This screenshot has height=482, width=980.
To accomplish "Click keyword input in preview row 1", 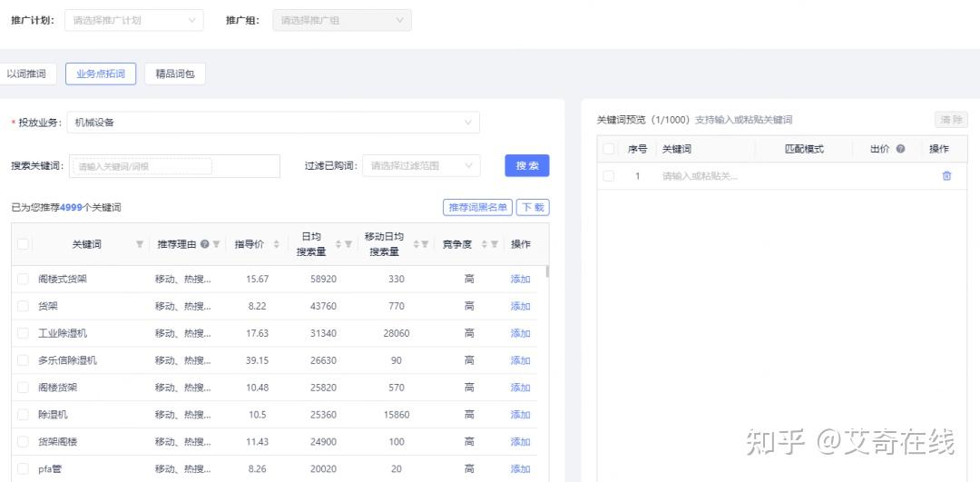I will point(700,176).
